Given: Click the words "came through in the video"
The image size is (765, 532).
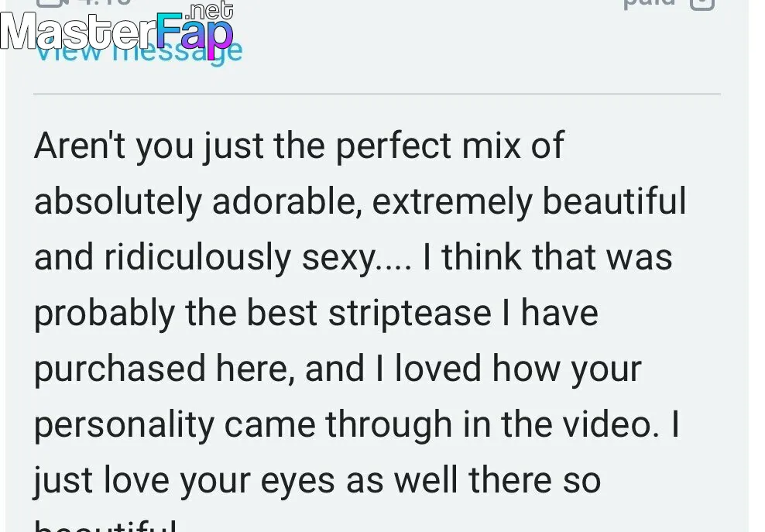Looking at the screenshot, I should pos(441,424).
